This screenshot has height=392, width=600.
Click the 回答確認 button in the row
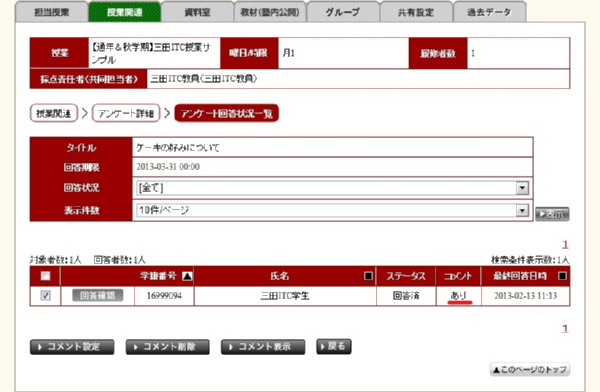tap(98, 295)
